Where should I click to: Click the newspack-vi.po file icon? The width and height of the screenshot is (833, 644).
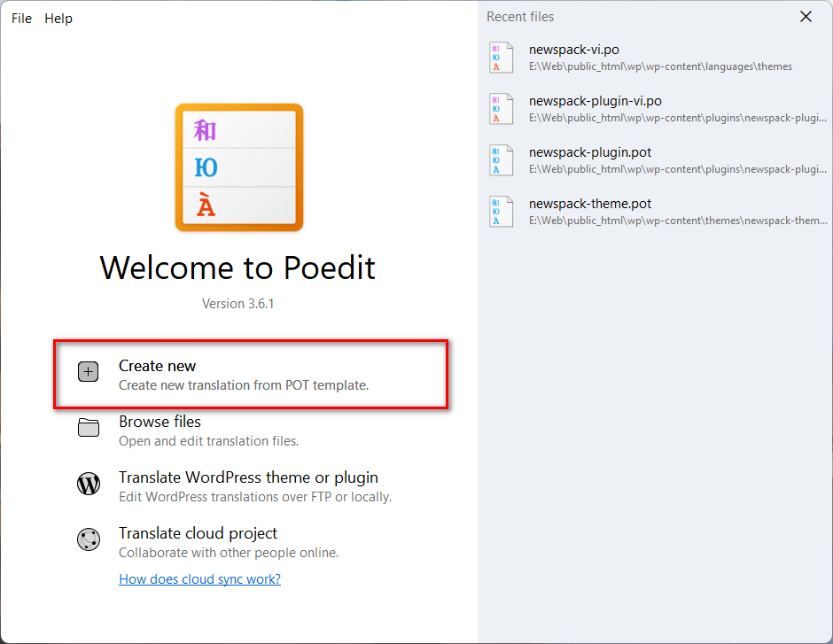(x=501, y=58)
